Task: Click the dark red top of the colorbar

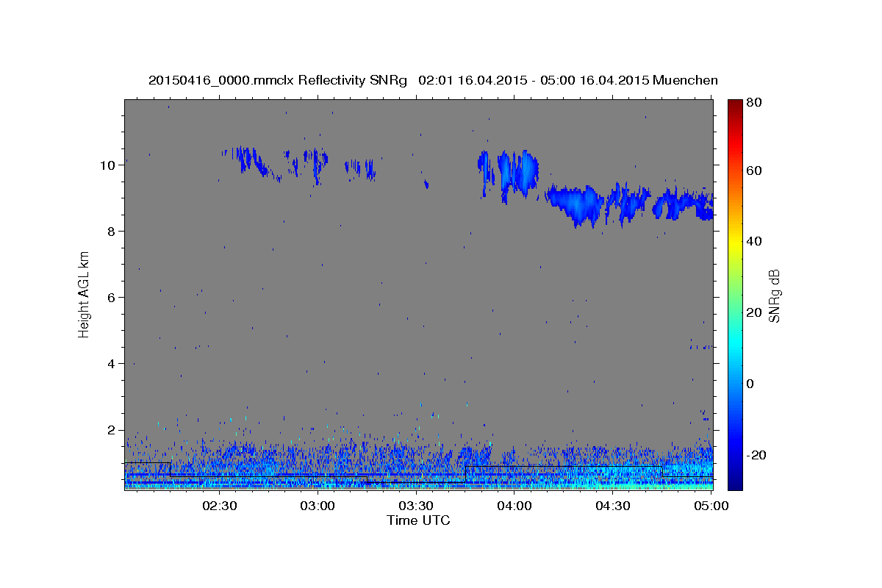Action: coord(735,105)
